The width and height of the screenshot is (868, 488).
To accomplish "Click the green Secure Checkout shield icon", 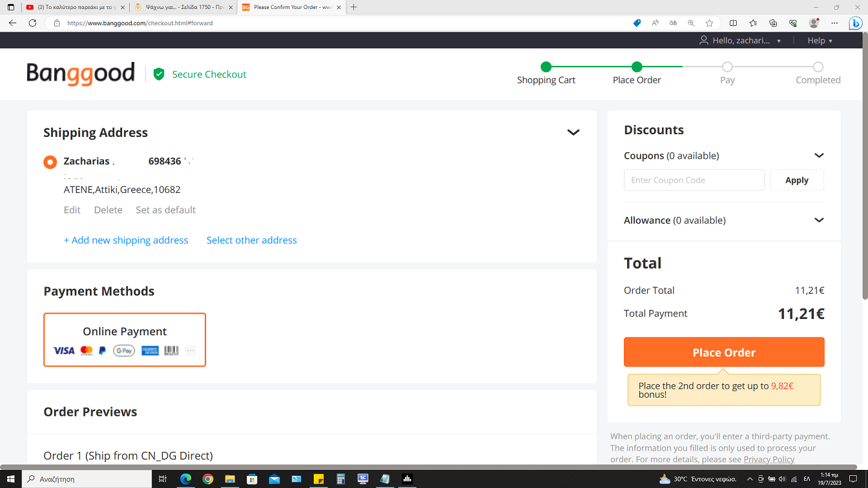I will tap(159, 74).
